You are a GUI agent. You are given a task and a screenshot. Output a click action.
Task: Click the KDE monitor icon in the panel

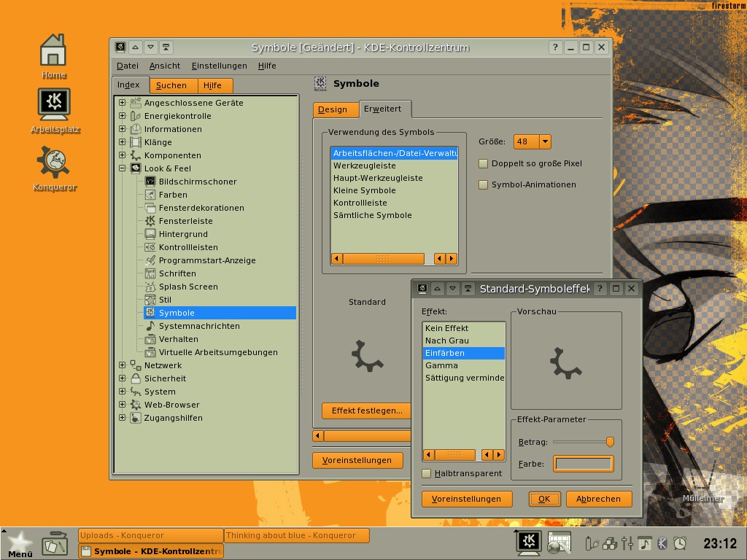pyautogui.click(x=528, y=542)
